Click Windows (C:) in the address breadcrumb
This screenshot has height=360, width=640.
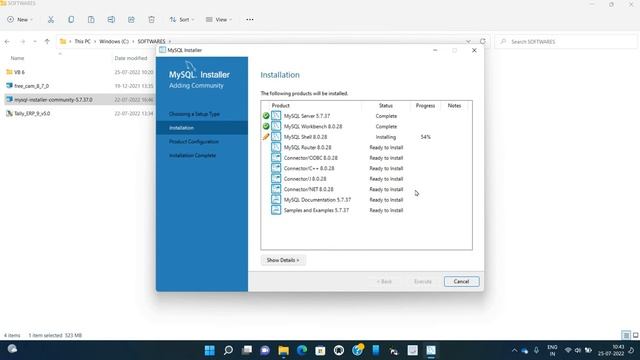click(x=114, y=42)
